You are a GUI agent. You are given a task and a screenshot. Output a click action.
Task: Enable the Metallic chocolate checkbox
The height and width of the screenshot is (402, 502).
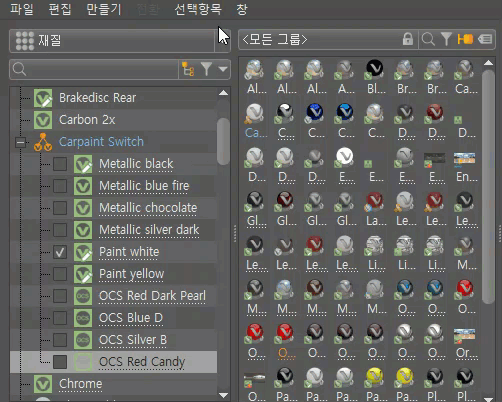60,208
